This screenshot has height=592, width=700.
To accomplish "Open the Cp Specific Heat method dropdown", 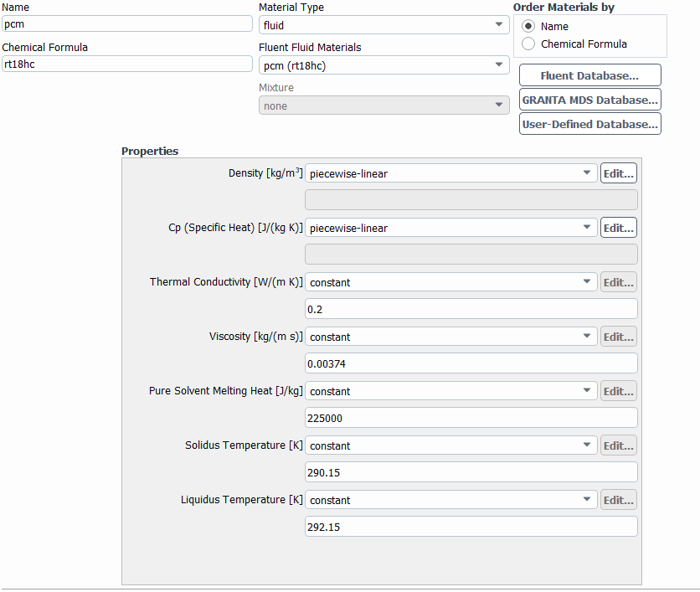I will tap(450, 228).
